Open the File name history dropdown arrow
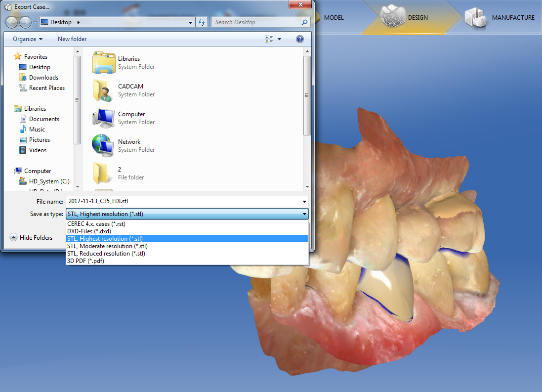This screenshot has height=392, width=542. [x=304, y=201]
